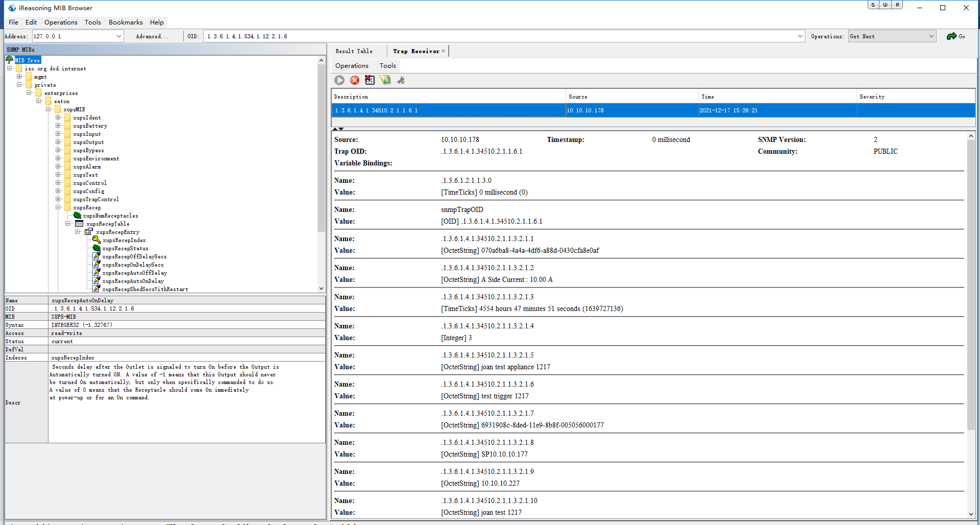The width and height of the screenshot is (980, 525).
Task: Close the Trap Receiver tab
Action: tap(442, 51)
